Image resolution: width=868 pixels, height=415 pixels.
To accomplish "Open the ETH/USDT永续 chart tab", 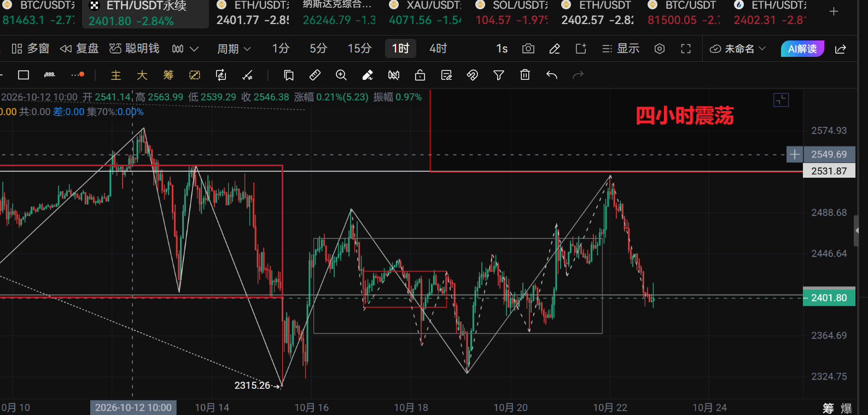I will 145,14.
